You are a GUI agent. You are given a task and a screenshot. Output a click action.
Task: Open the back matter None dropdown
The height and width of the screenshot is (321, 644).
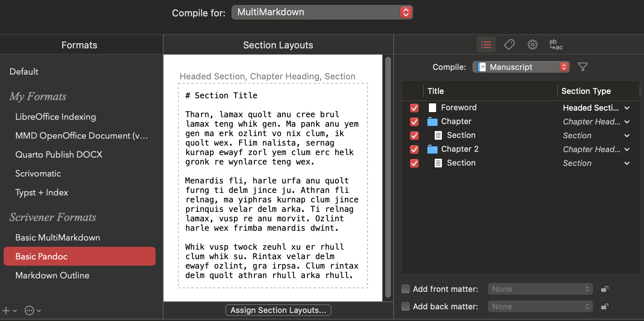coord(540,306)
